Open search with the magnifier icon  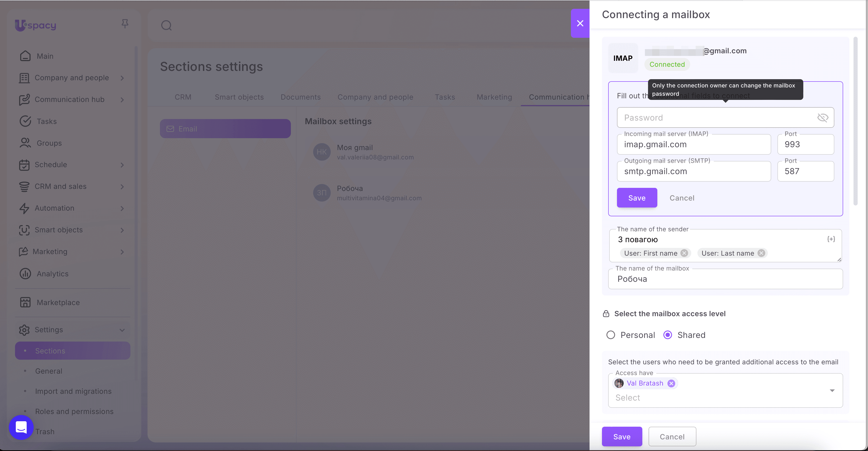166,25
